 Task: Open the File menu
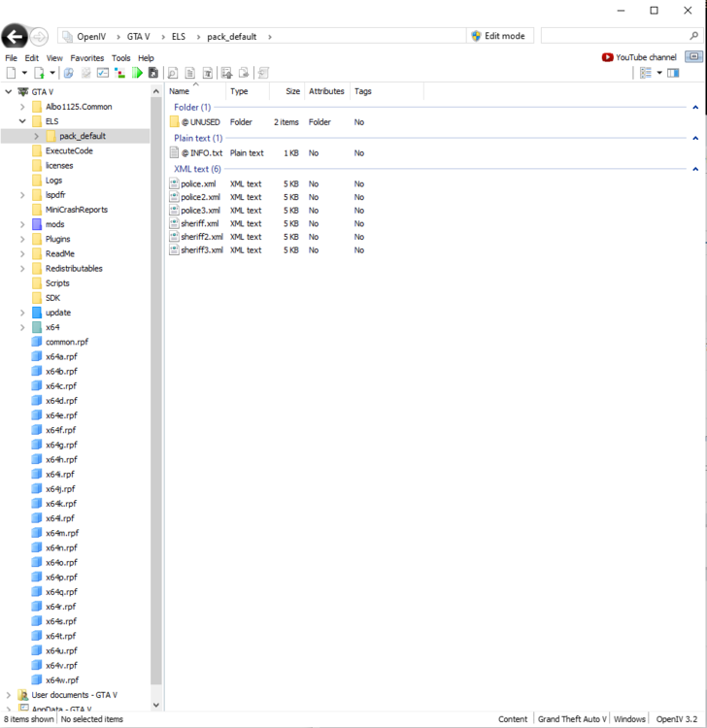pyautogui.click(x=11, y=58)
